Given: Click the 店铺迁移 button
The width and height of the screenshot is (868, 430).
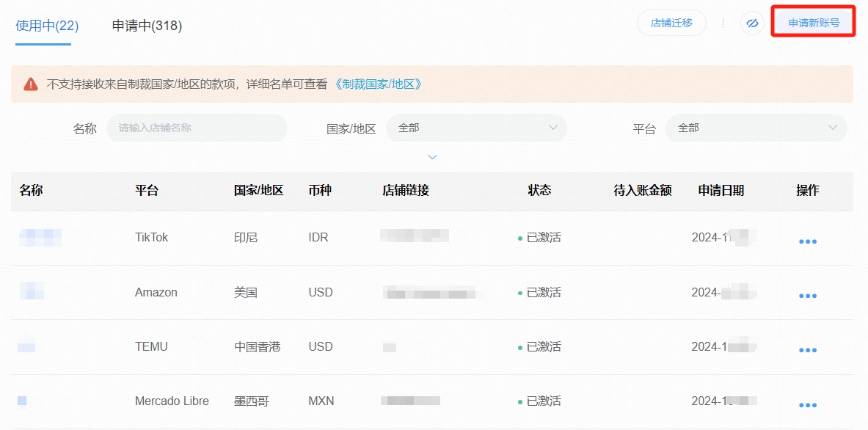Looking at the screenshot, I should (x=671, y=23).
